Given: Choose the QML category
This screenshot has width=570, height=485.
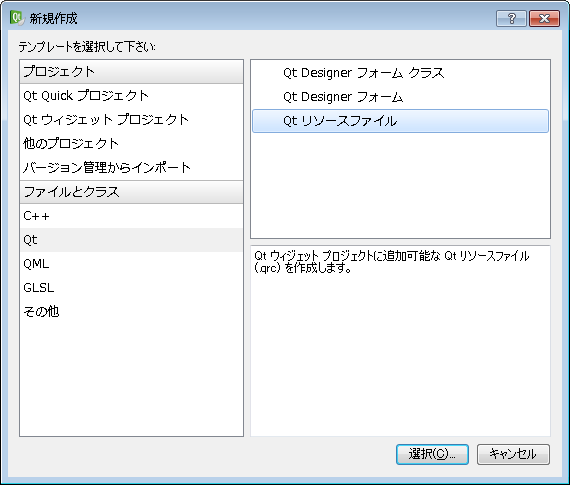Looking at the screenshot, I should (131, 264).
